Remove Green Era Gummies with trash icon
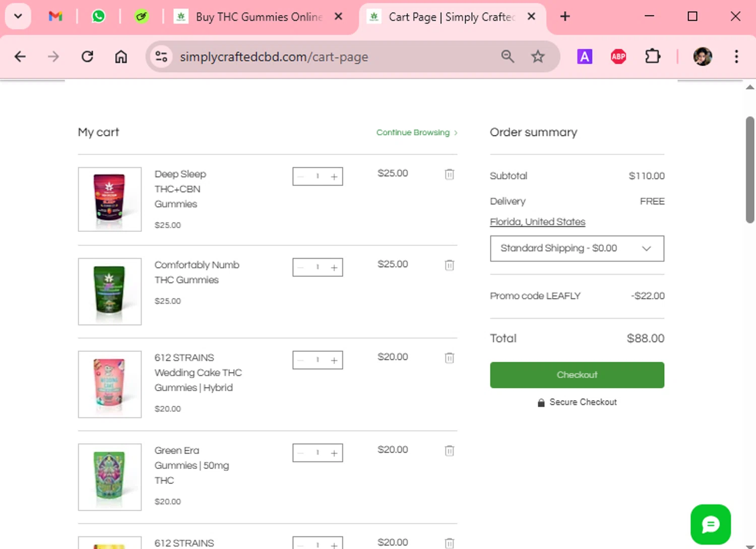Image resolution: width=756 pixels, height=549 pixels. point(450,451)
